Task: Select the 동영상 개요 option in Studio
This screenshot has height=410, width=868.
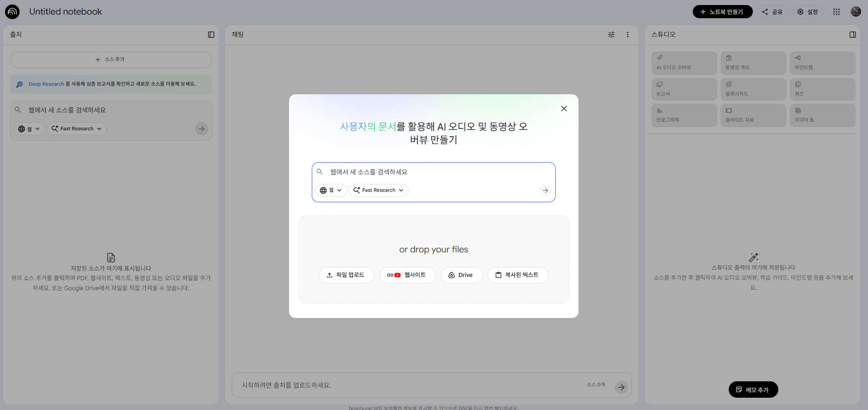Action: click(x=753, y=63)
